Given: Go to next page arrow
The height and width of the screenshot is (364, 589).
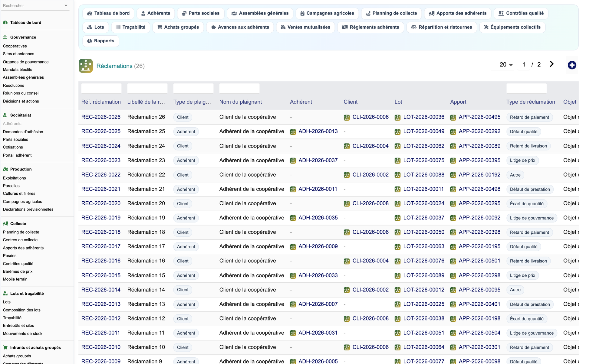Looking at the screenshot, I should [x=552, y=64].
